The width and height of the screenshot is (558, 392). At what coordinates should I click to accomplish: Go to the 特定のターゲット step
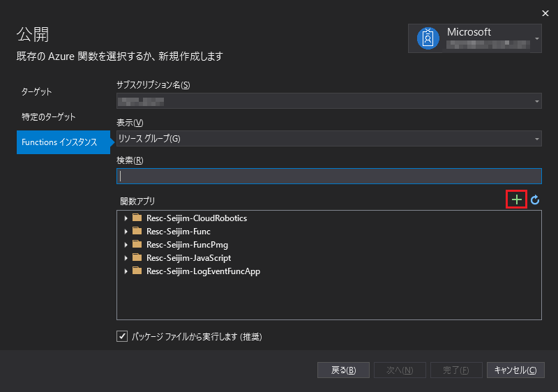click(48, 116)
